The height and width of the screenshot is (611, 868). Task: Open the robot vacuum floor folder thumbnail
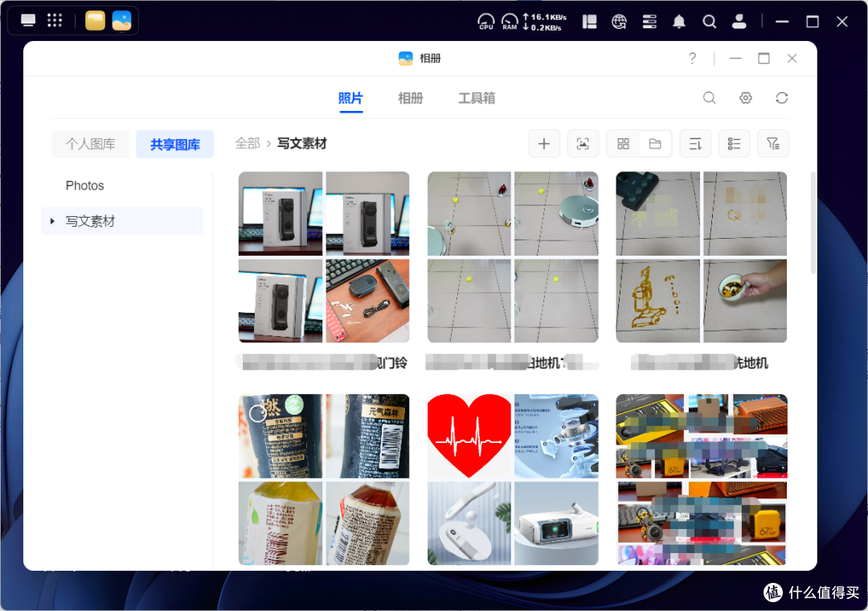click(x=513, y=257)
